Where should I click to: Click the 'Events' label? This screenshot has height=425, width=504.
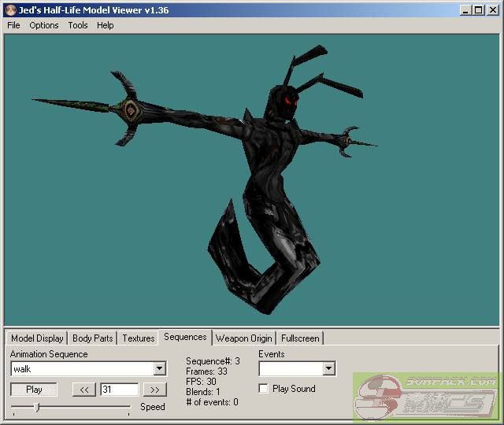tap(272, 354)
